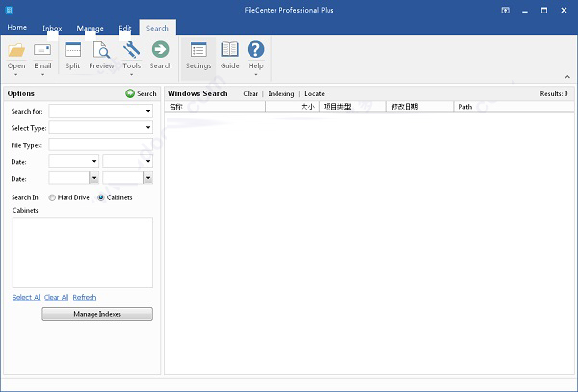
Task: Open the Guide book icon
Action: 229,50
